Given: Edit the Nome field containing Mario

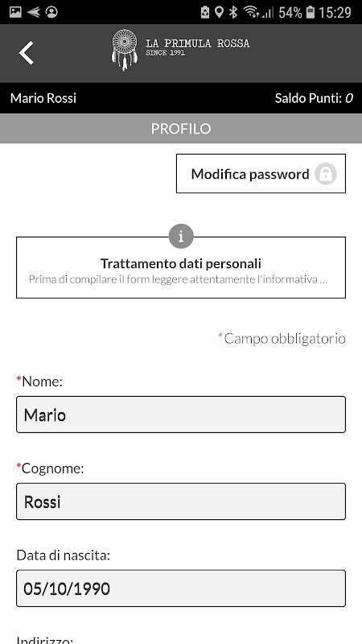Looking at the screenshot, I should coord(181,415).
